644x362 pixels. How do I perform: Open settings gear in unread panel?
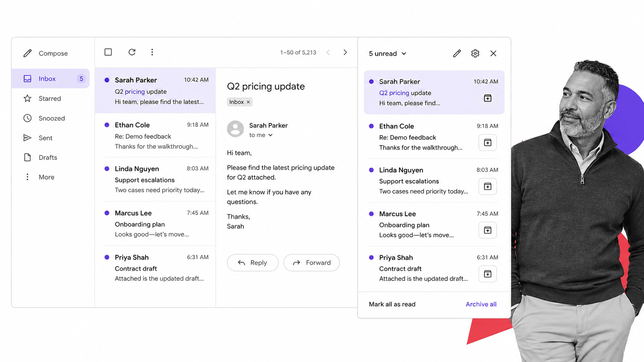(x=475, y=53)
